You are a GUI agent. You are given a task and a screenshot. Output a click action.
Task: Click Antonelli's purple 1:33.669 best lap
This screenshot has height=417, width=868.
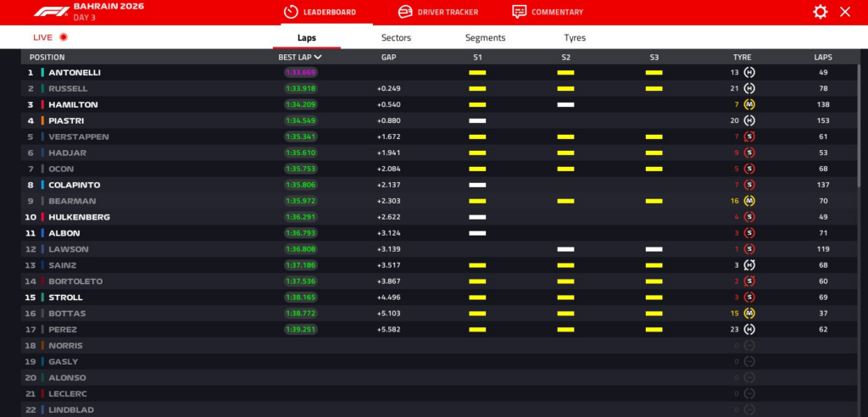click(x=301, y=73)
